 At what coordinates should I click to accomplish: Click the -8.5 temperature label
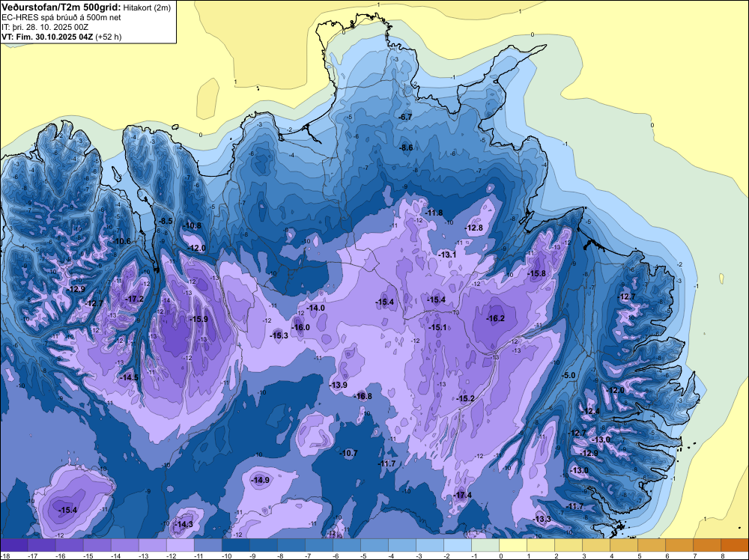[x=166, y=221]
